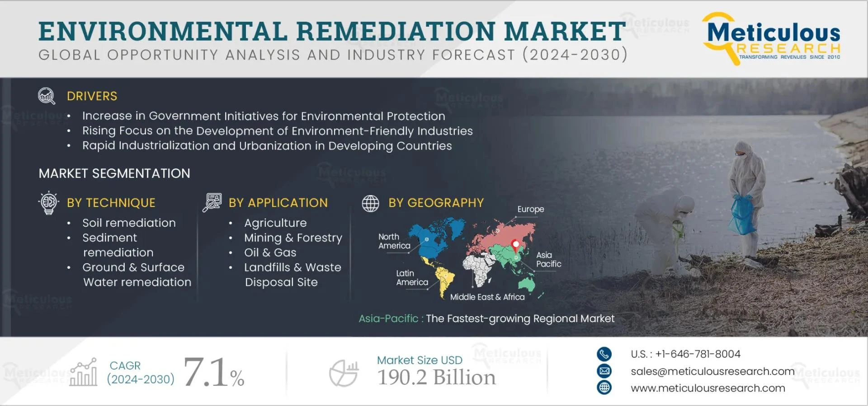
Task: Click the 'Sediment remediation' item
Action: (x=118, y=245)
